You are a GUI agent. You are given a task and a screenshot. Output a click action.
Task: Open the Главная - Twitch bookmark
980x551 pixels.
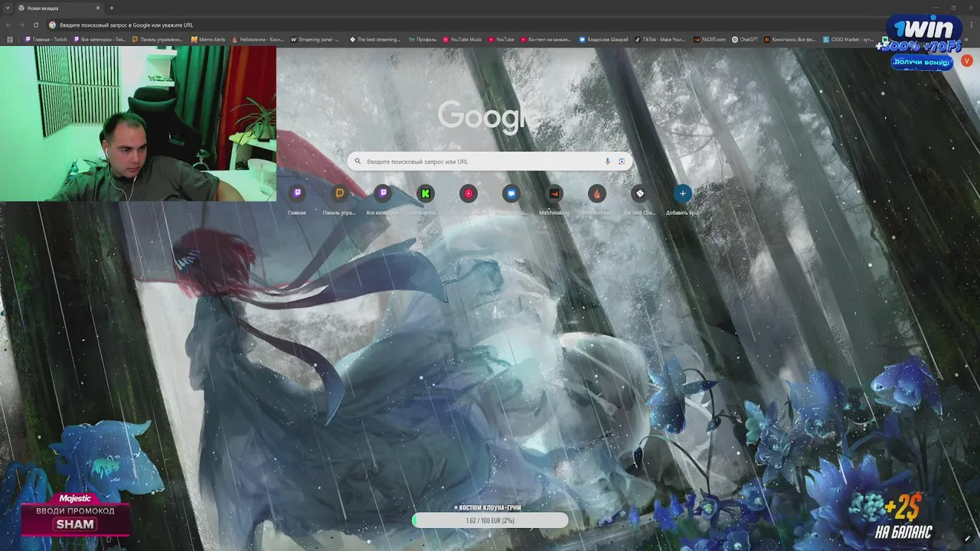47,39
